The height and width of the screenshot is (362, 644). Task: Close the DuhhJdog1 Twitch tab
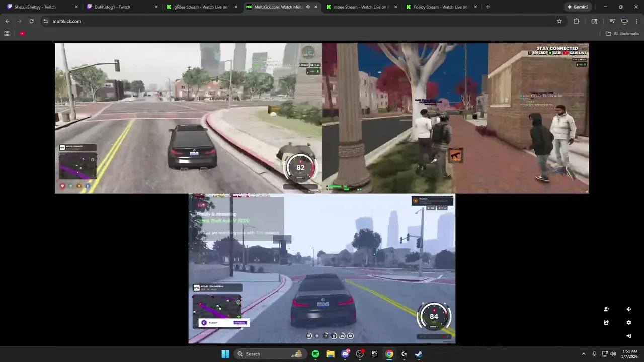[x=156, y=7]
